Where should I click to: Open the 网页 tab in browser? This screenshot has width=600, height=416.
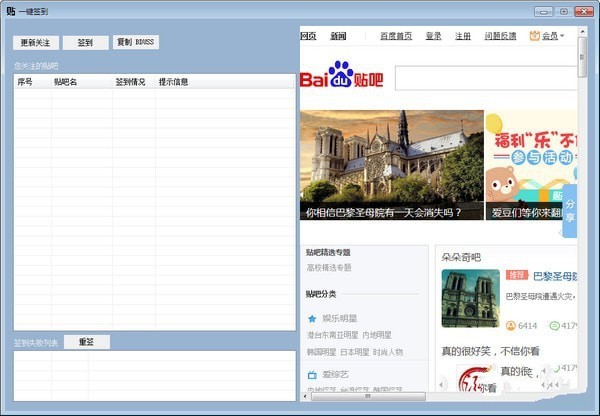coord(308,36)
